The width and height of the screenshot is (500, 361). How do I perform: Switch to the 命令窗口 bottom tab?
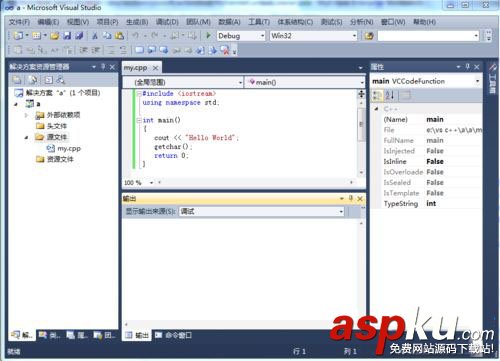click(173, 335)
